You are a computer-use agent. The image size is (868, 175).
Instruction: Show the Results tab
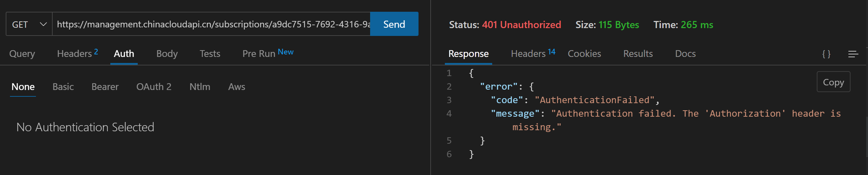[x=638, y=54]
